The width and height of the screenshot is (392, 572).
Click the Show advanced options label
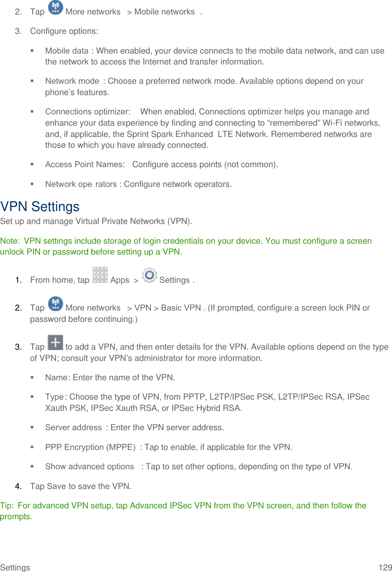[89, 466]
